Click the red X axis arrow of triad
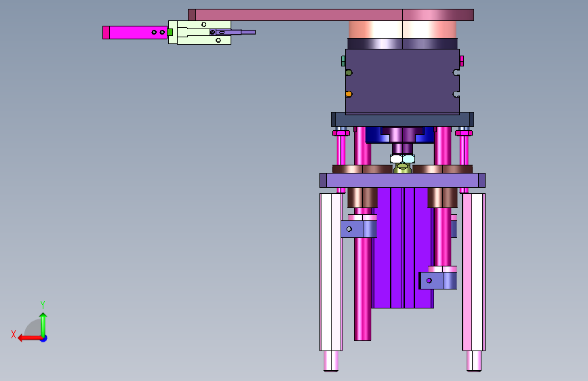 (x=30, y=338)
